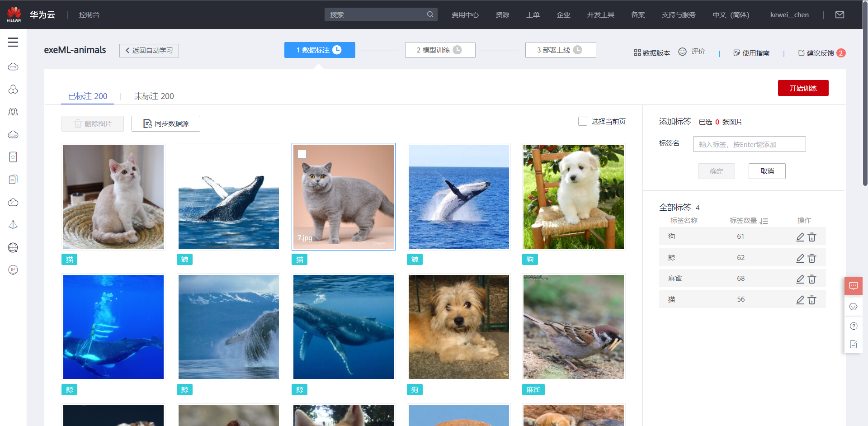Image resolution: width=868 pixels, height=426 pixels.
Task: Click the globe sidebar icon
Action: point(13,247)
